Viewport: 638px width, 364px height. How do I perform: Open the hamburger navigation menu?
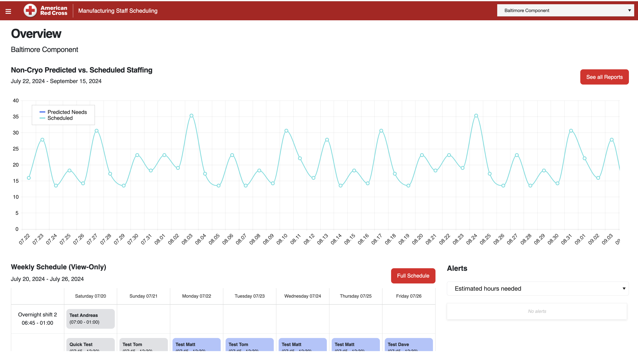coord(8,11)
